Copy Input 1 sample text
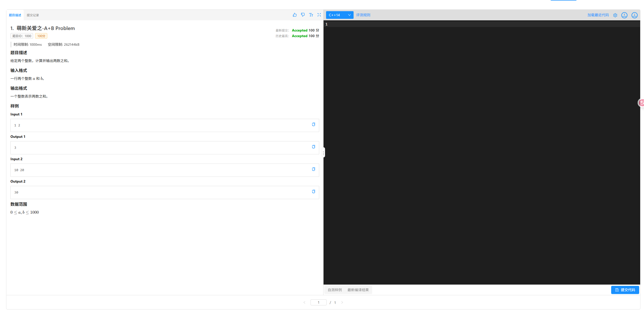 pos(313,124)
